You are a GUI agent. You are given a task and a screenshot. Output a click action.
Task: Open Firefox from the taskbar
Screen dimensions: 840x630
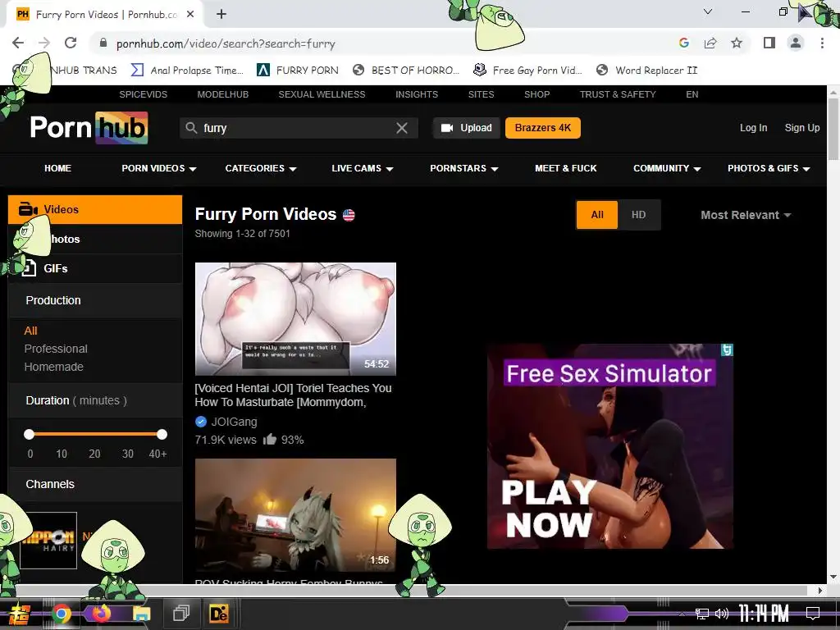pos(101,613)
